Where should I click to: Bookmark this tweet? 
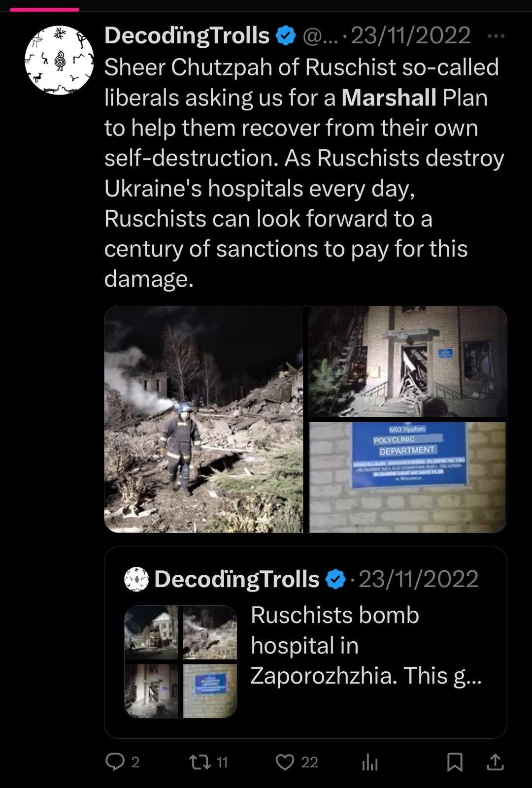pyautogui.click(x=455, y=762)
